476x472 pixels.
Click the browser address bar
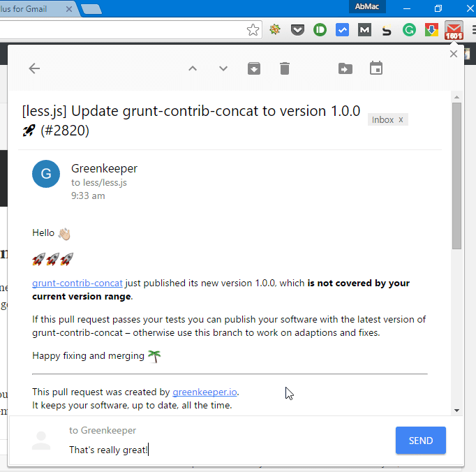pos(121,30)
